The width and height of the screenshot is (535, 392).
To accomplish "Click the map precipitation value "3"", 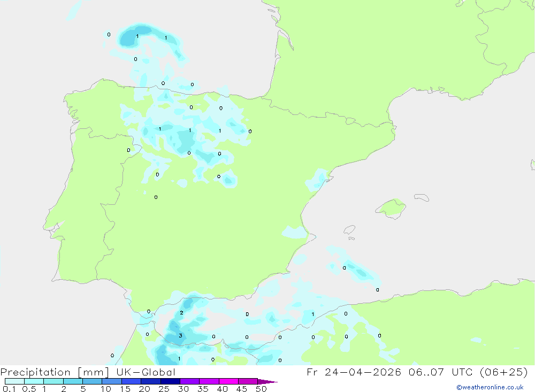I will (x=180, y=336).
